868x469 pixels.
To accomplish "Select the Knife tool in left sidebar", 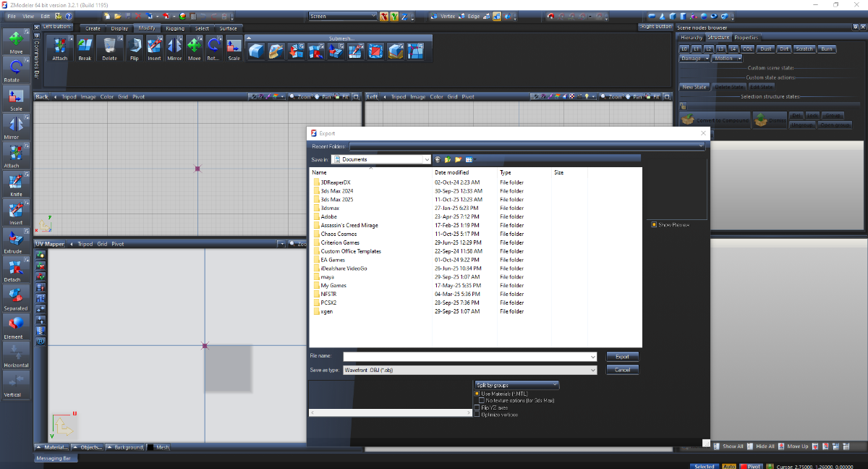I will click(x=16, y=183).
